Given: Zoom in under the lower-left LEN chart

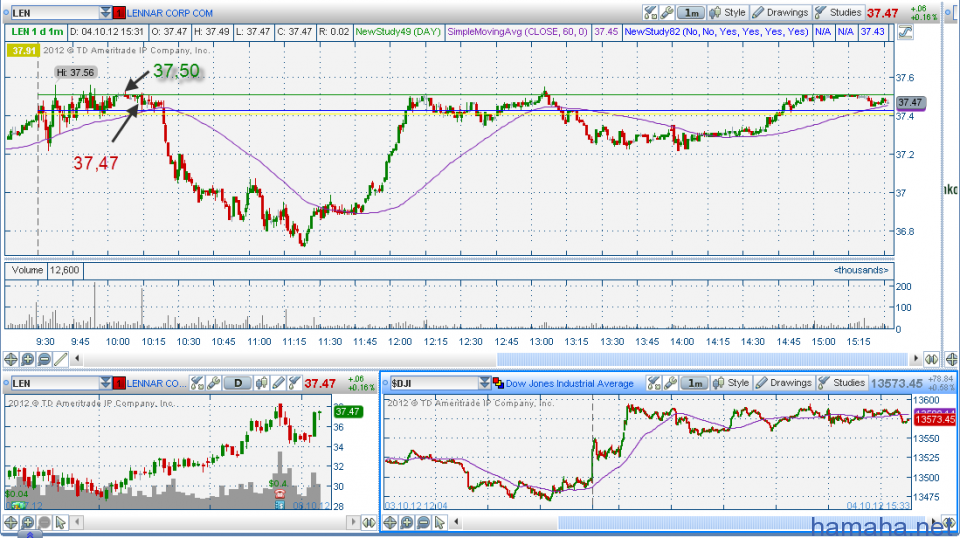Looking at the screenshot, I should pos(28,522).
